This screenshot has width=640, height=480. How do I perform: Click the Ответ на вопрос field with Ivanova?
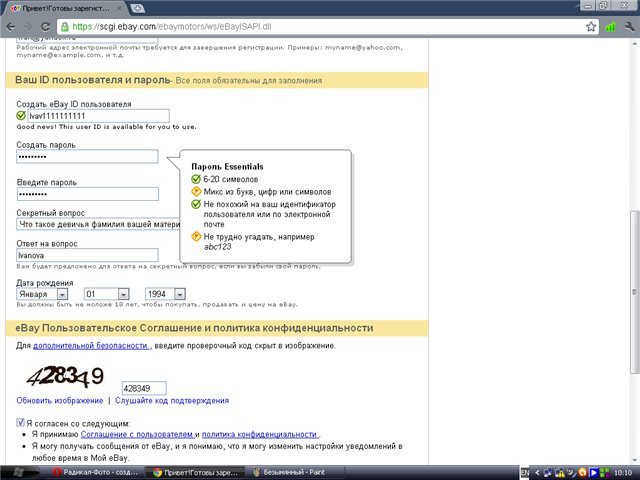pyautogui.click(x=87, y=255)
